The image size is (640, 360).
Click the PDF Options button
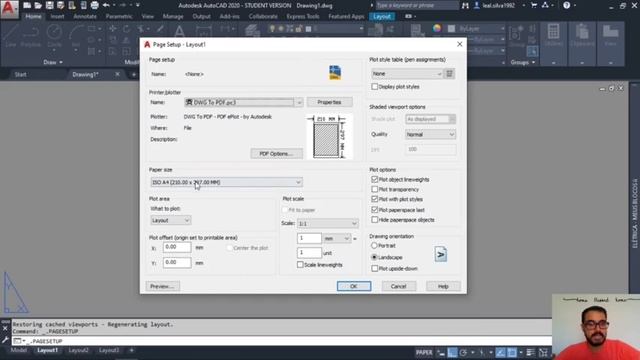[x=276, y=153]
